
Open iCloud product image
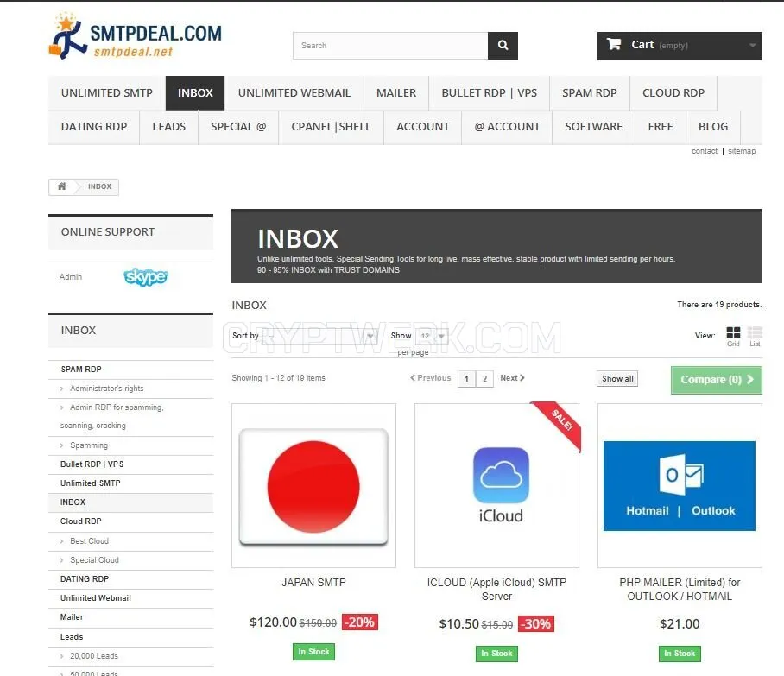pyautogui.click(x=496, y=485)
